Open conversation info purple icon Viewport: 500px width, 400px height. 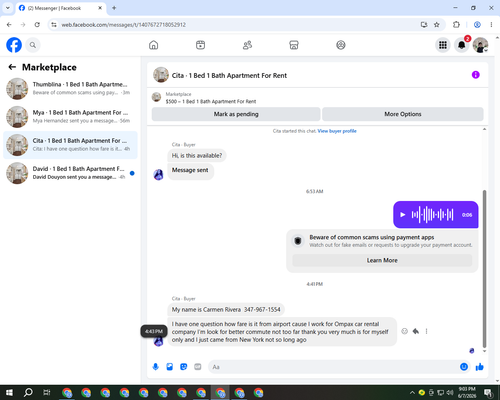pyautogui.click(x=476, y=75)
